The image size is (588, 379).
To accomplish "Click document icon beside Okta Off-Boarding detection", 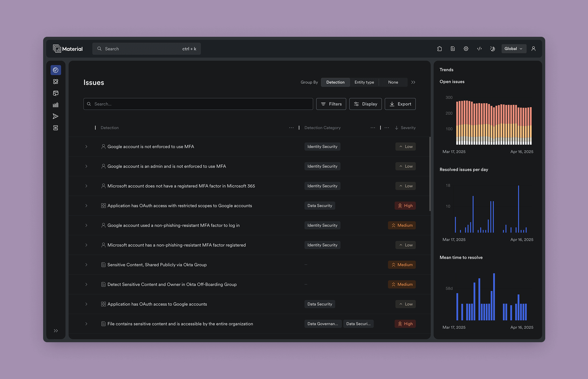I will click(x=104, y=284).
